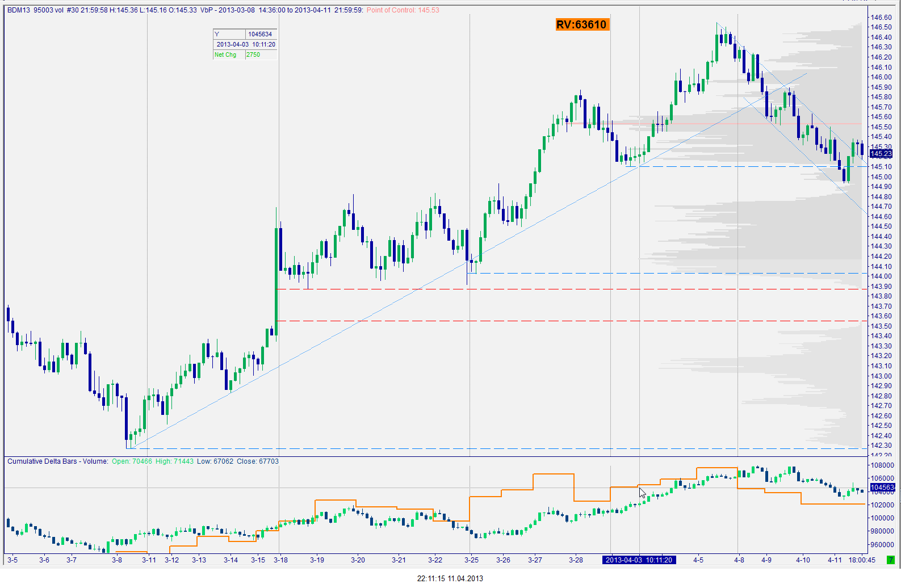901x588 pixels.
Task: Click the High: 71443 value in delta header
Action: point(174,461)
